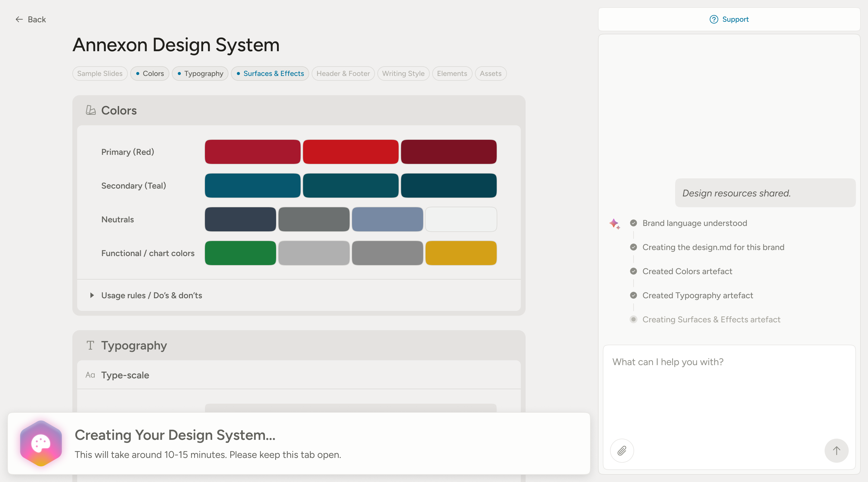Click the Aa icon beside Type-scale
868x482 pixels.
pos(90,375)
